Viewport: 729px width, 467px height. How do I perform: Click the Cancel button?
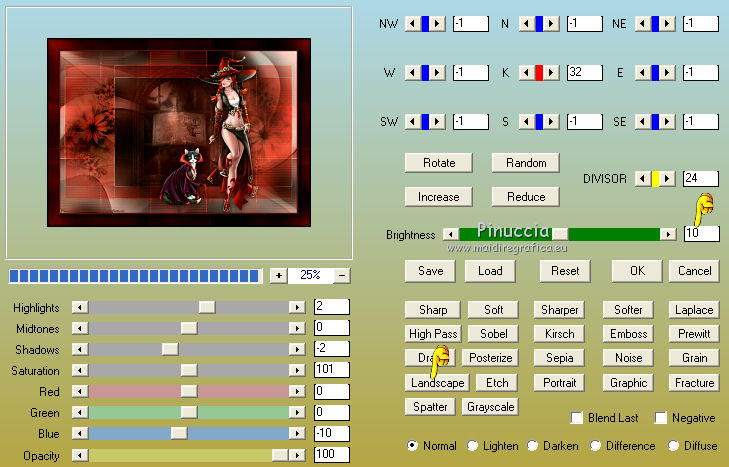tap(694, 271)
